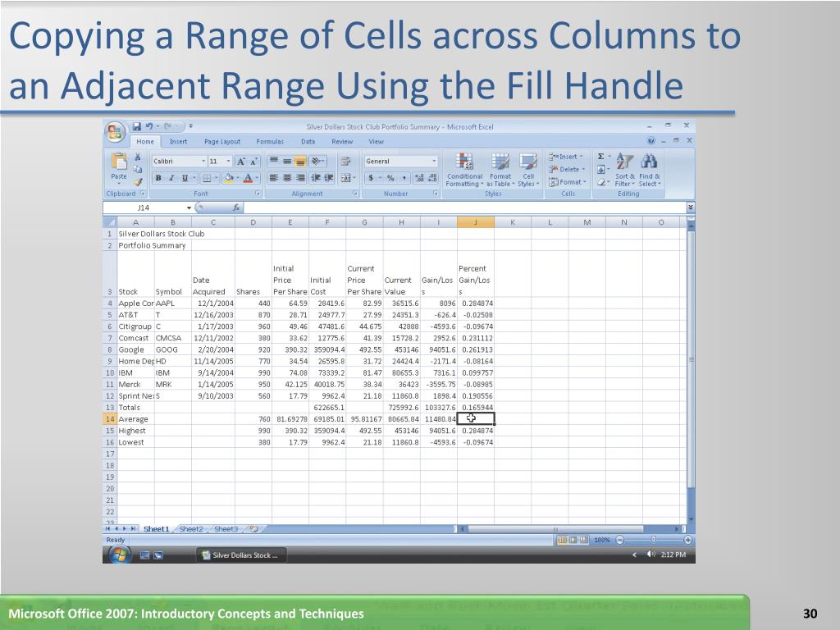Image resolution: width=840 pixels, height=630 pixels.
Task: Cut the selection with the scissors icon
Action: coord(138,157)
